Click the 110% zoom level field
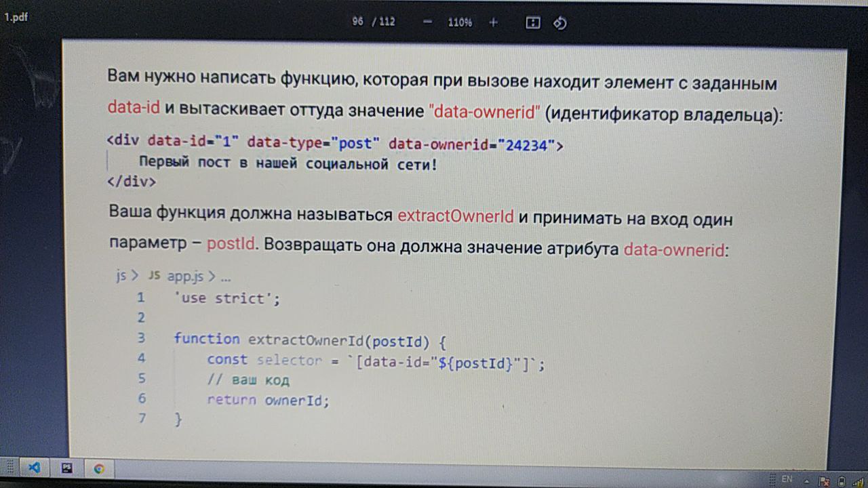Viewport: 868px width, 488px height. [x=460, y=22]
